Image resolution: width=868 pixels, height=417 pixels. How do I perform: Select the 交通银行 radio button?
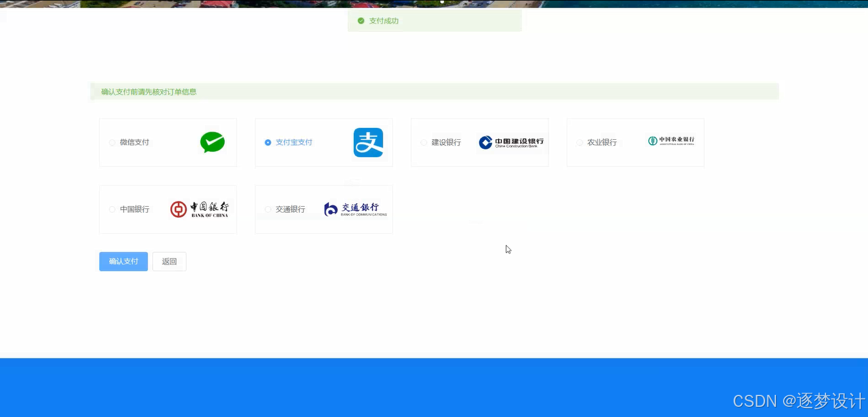268,209
